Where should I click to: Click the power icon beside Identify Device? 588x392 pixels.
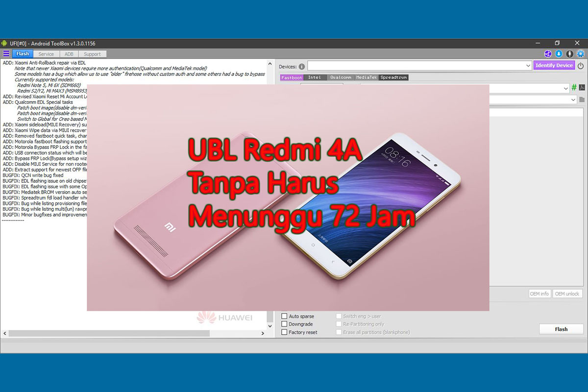581,66
